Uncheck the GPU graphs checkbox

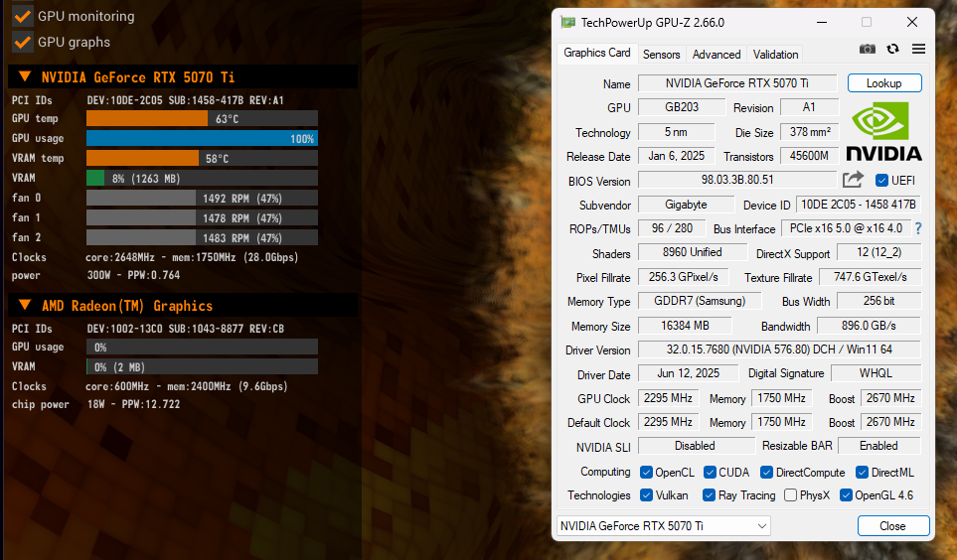[x=23, y=42]
